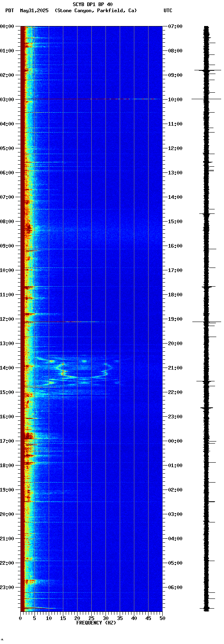Screen dimensions: 224x644
Task: Click the UTC time label 00:00
Action: coord(175,441)
